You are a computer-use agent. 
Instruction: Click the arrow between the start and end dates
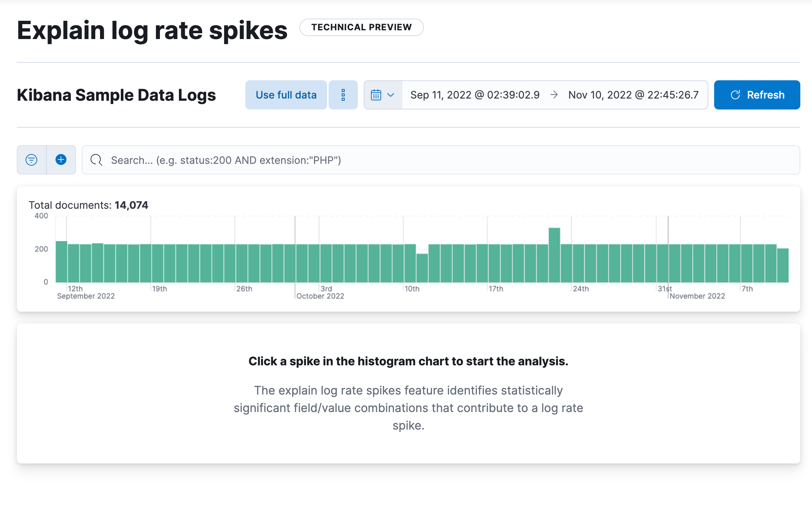(x=554, y=95)
